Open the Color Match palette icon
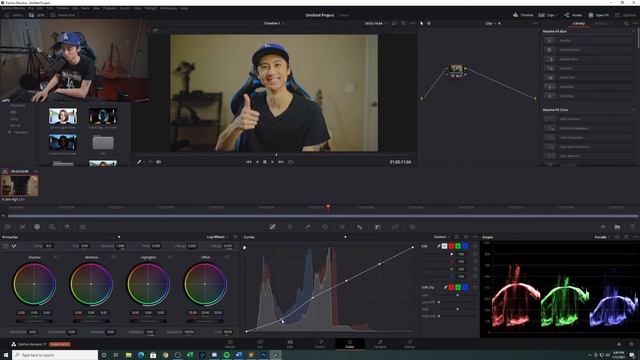This screenshot has height=360, width=640. [x=22, y=227]
